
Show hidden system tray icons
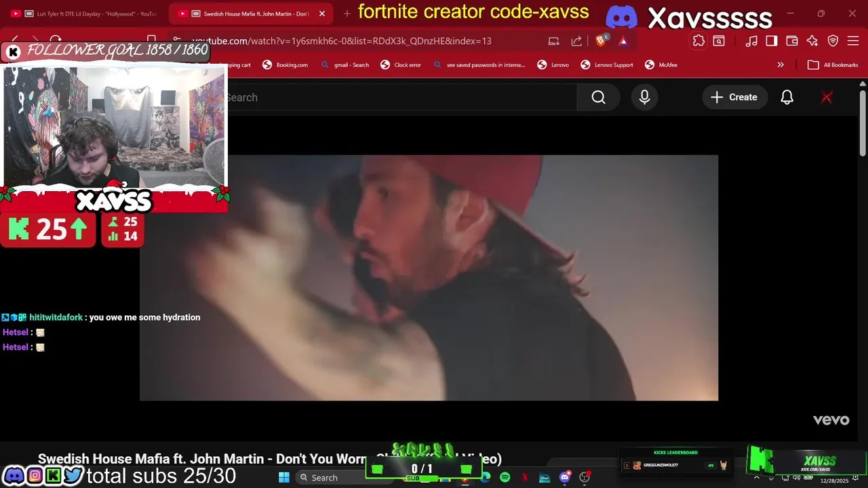(x=757, y=477)
